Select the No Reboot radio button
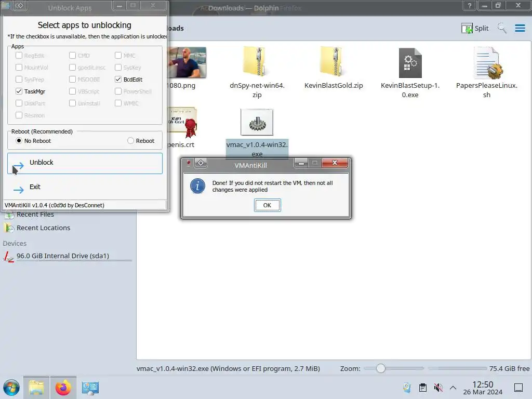 click(19, 140)
